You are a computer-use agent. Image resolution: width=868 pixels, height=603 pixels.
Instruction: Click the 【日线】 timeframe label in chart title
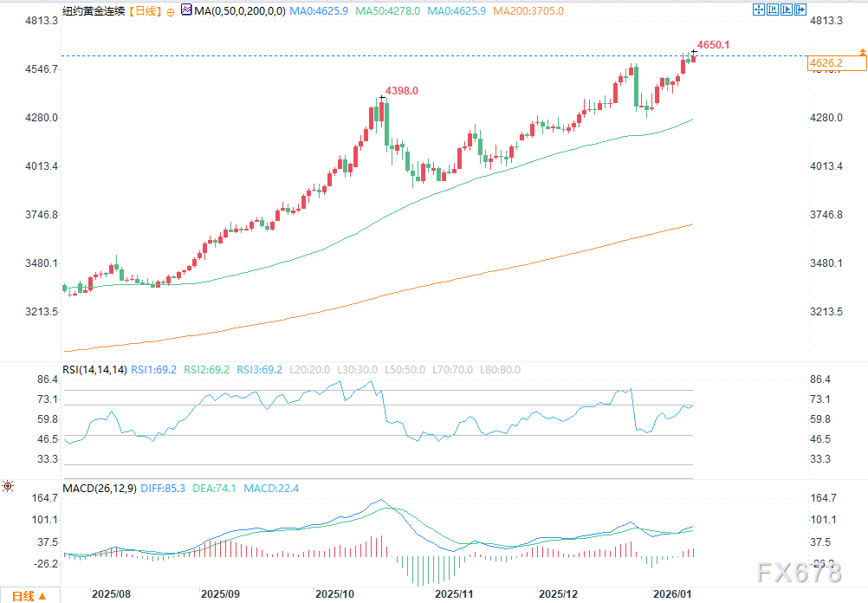pos(142,12)
